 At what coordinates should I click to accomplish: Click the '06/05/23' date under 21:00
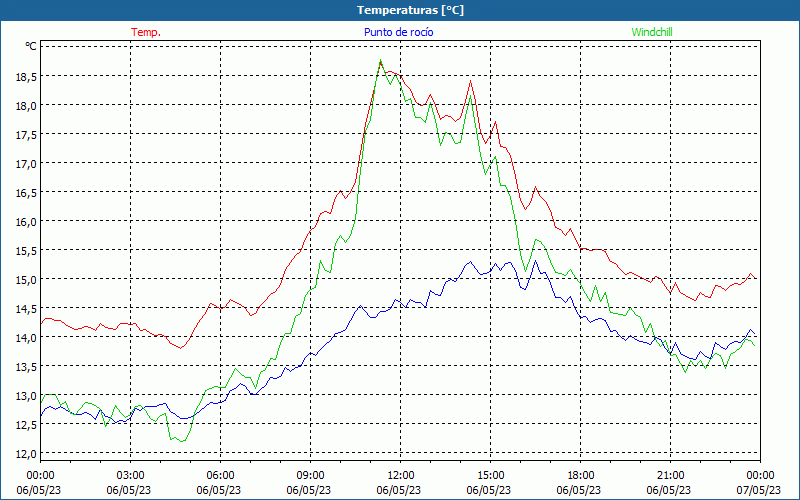pyautogui.click(x=669, y=490)
